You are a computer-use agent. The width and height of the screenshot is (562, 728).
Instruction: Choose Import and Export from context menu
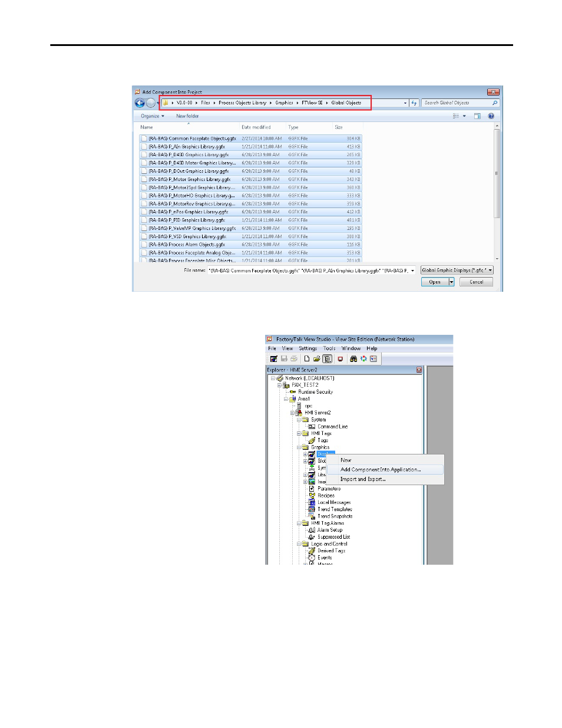(x=385, y=479)
